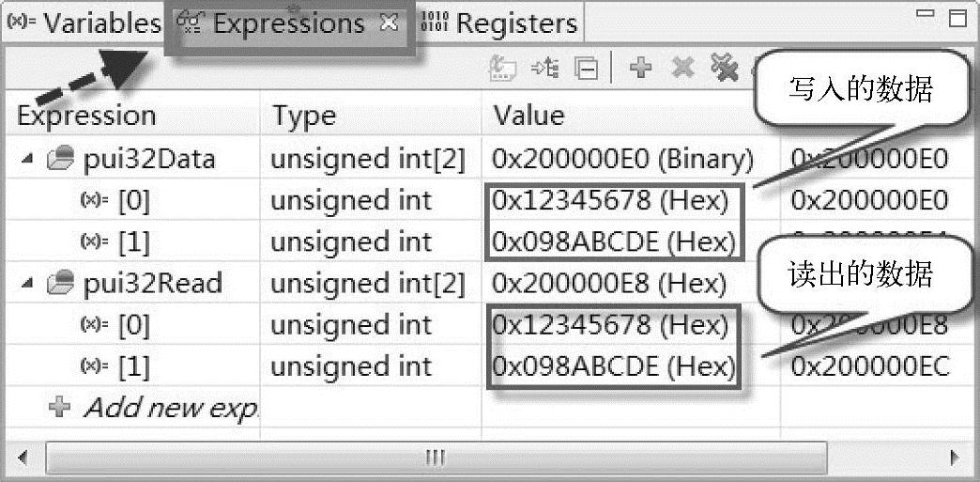Select pui32Read [1] element row
Image resolution: width=980 pixels, height=482 pixels.
click(132, 366)
